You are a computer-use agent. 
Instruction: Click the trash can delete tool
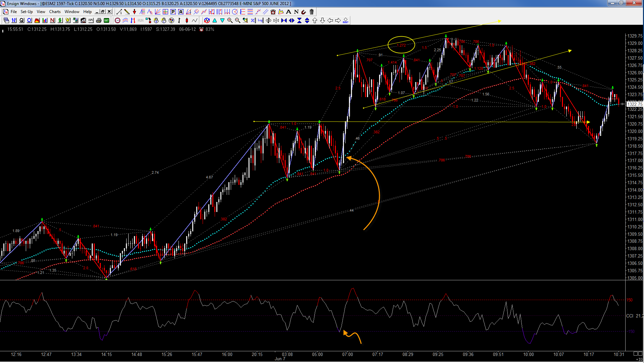pos(311,12)
